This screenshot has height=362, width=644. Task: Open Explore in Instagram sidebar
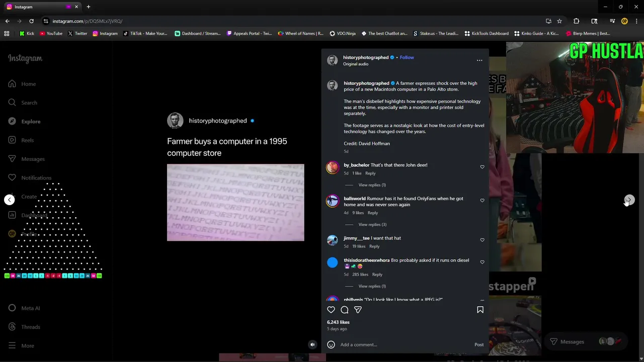point(24,121)
